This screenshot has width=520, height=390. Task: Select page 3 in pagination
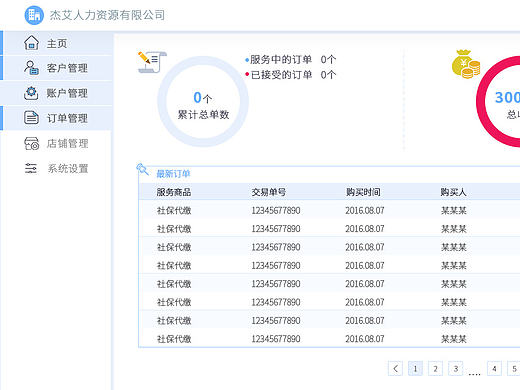[x=455, y=368]
